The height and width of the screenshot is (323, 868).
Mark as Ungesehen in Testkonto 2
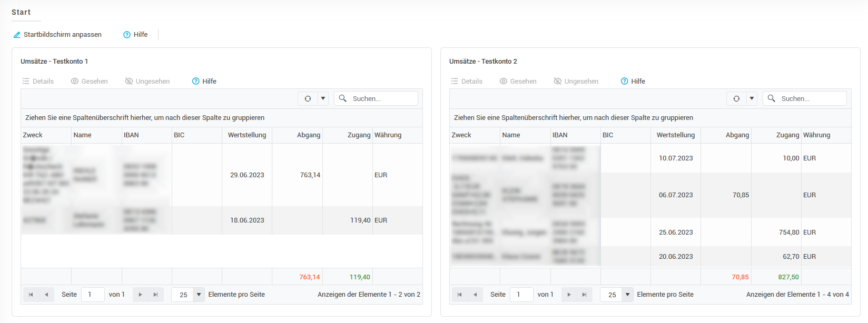tap(576, 82)
